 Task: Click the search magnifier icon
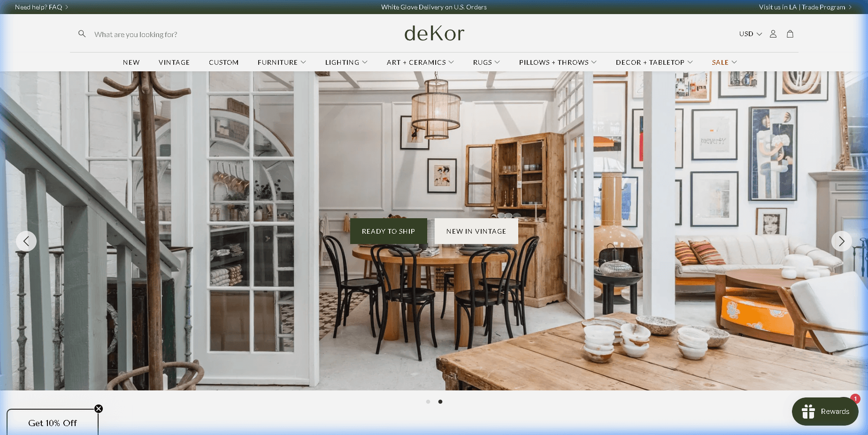[82, 34]
